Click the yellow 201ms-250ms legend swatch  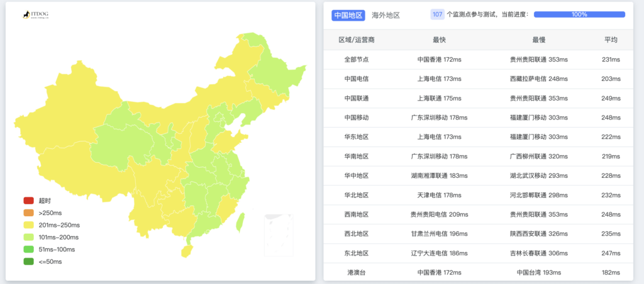coord(28,225)
